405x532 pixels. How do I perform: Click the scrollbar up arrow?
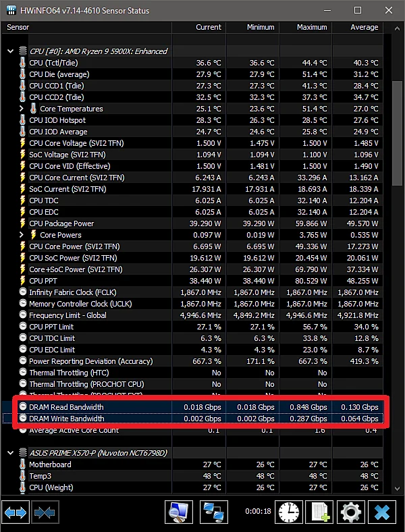pyautogui.click(x=397, y=29)
